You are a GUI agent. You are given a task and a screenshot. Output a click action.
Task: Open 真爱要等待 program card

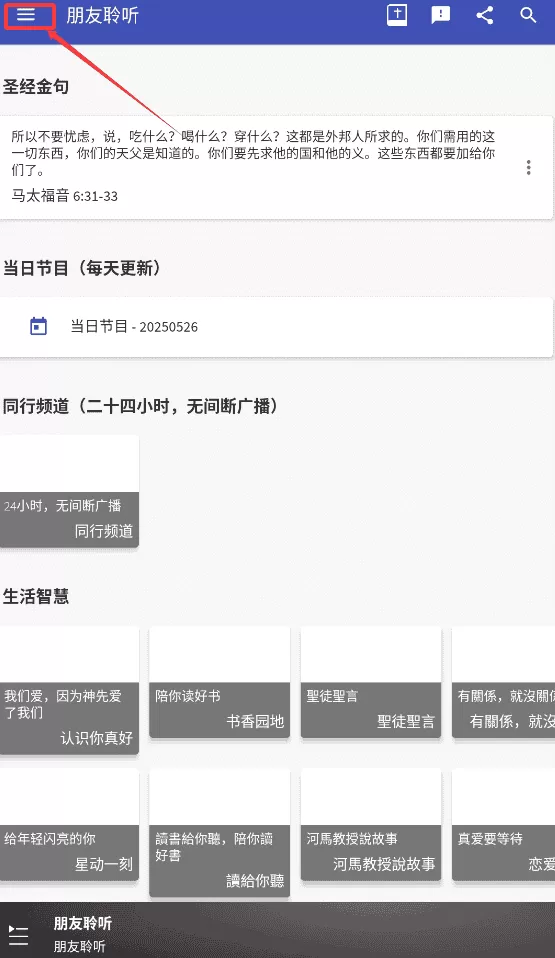[x=504, y=825]
